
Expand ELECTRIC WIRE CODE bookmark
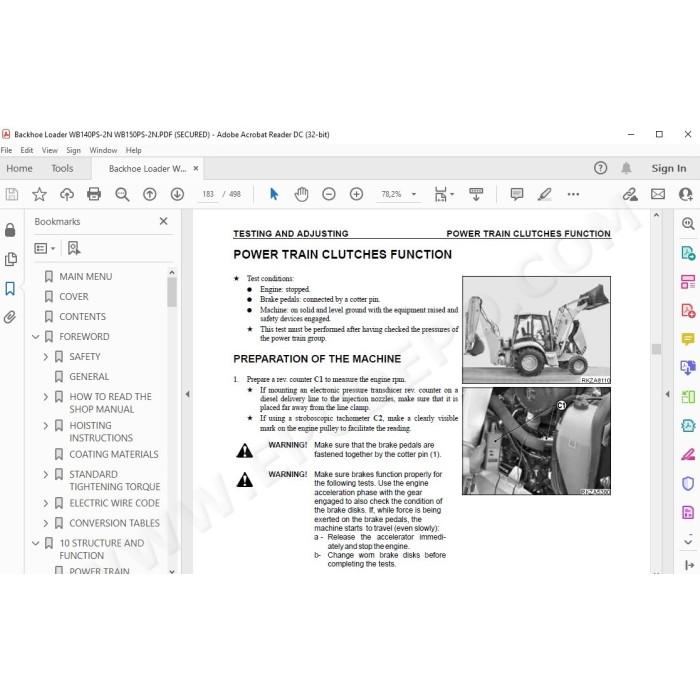[46, 503]
